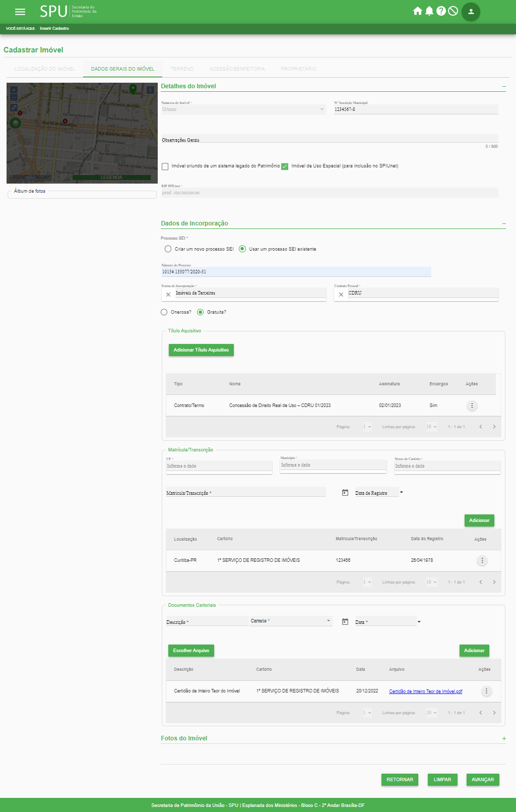Open the map LEGENDA bar
Viewport: 516px width, 812px height.
click(x=111, y=178)
